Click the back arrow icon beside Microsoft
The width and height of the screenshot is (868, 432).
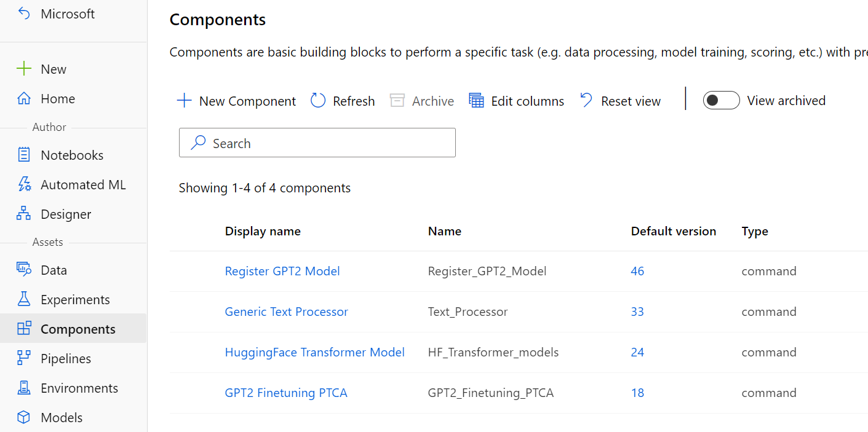(23, 14)
